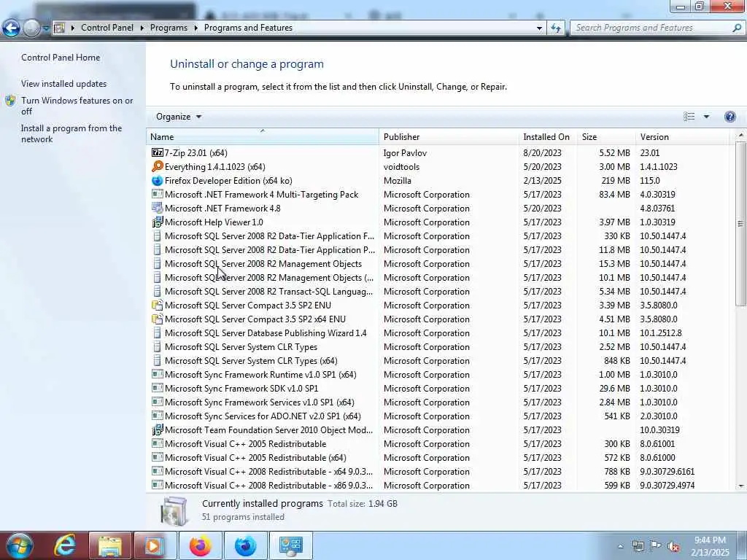Click the Action Center flag icon

click(x=656, y=546)
